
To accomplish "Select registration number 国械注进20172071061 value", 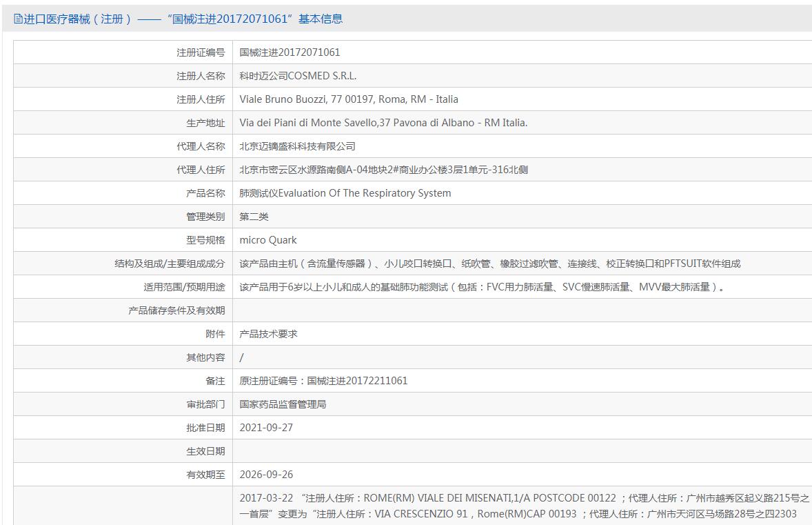I will (290, 52).
